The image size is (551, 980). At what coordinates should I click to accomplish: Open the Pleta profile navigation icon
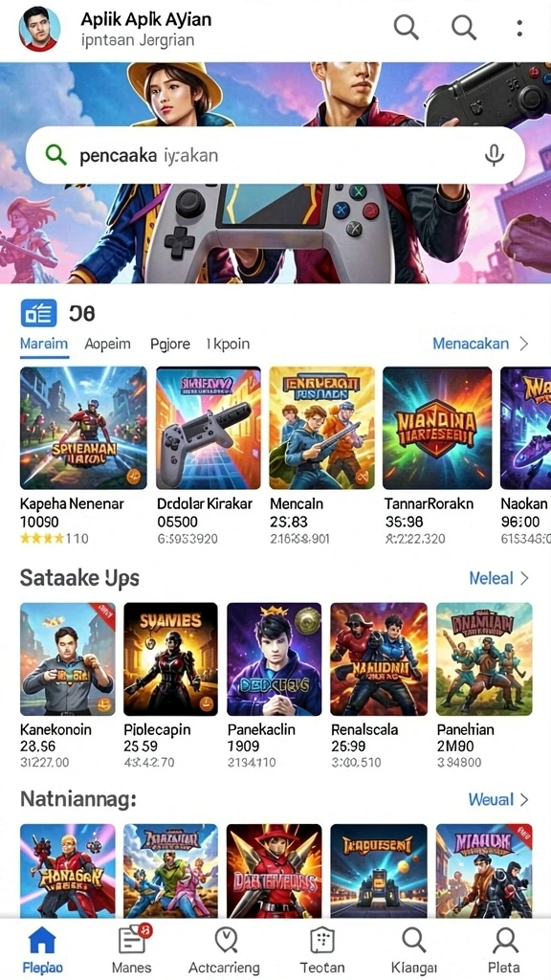tap(505, 940)
